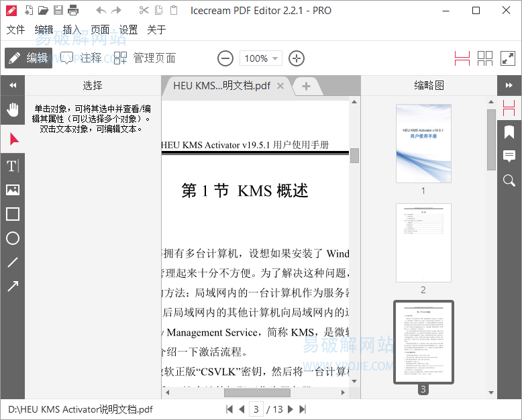This screenshot has height=420, width=522.
Task: Print the document using printer icon
Action: point(73,10)
